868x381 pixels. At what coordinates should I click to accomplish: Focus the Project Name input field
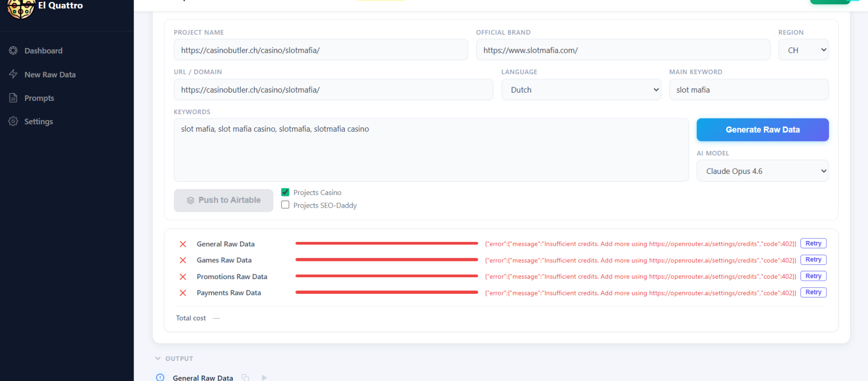pos(321,50)
